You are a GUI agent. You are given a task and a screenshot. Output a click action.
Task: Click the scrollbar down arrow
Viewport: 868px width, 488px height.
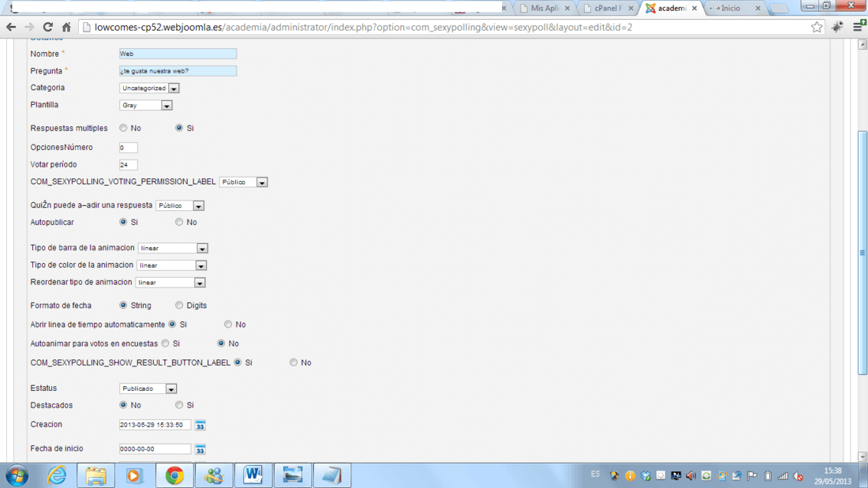(862, 456)
